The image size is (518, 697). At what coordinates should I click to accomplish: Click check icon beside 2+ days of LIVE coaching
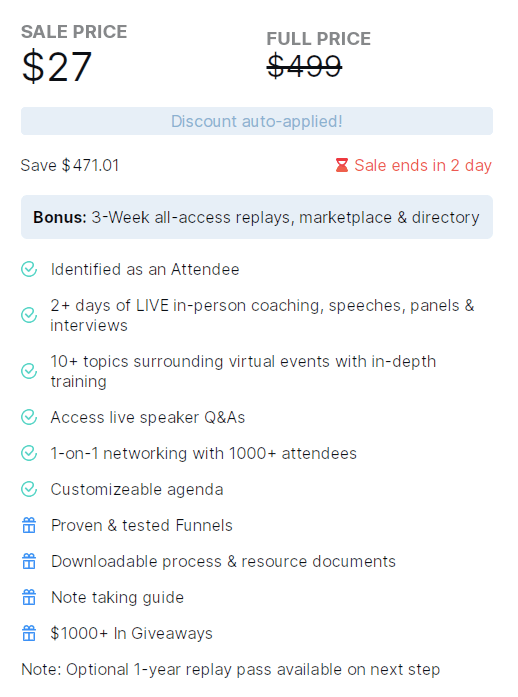pyautogui.click(x=29, y=315)
